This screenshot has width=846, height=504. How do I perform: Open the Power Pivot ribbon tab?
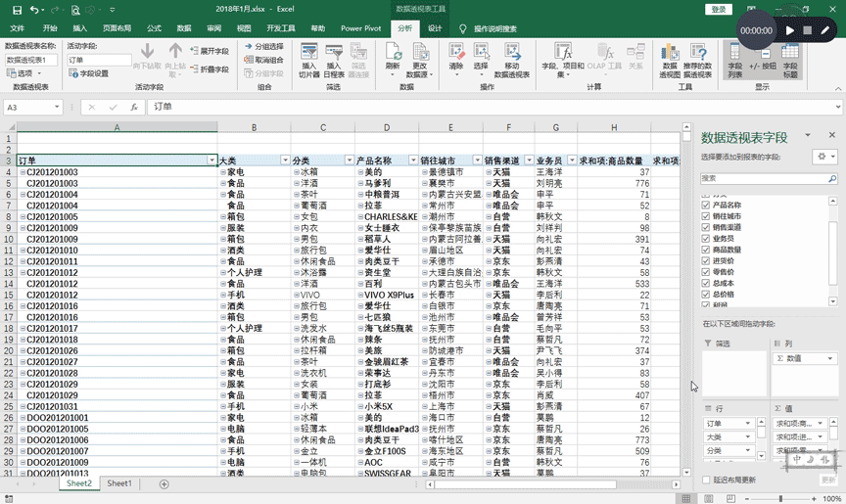pos(361,28)
